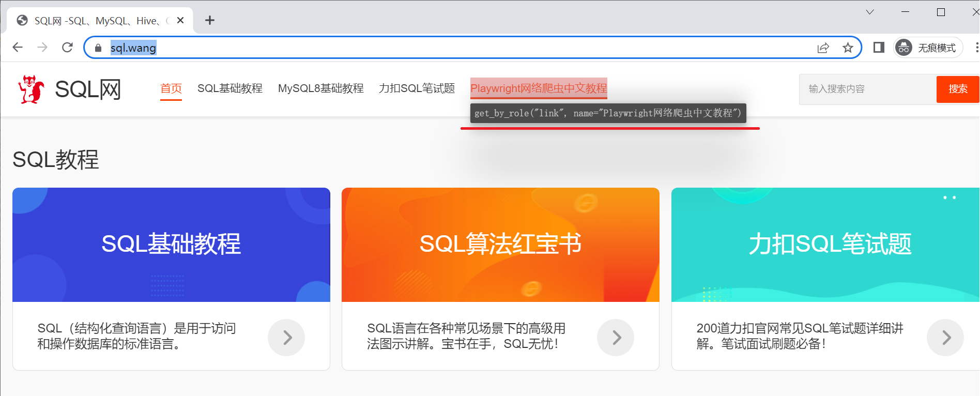Open the MySQL8基础教程 menu item

pos(320,88)
